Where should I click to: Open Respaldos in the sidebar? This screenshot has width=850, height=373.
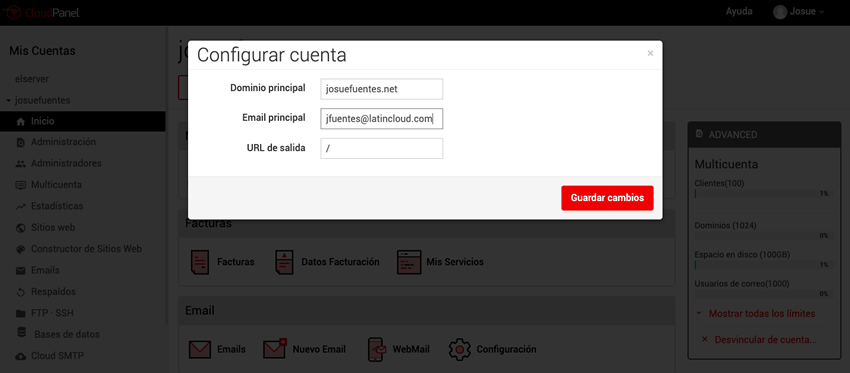pos(53,292)
